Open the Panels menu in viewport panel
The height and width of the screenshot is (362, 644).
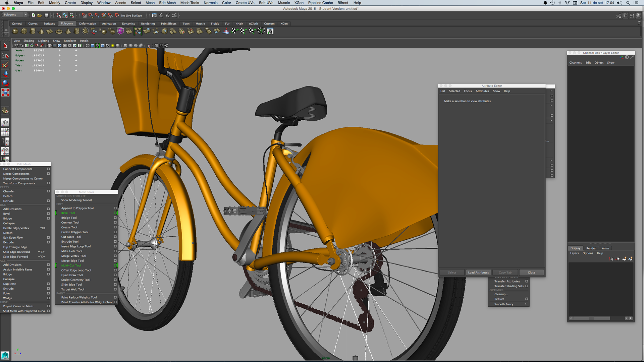coord(84,41)
